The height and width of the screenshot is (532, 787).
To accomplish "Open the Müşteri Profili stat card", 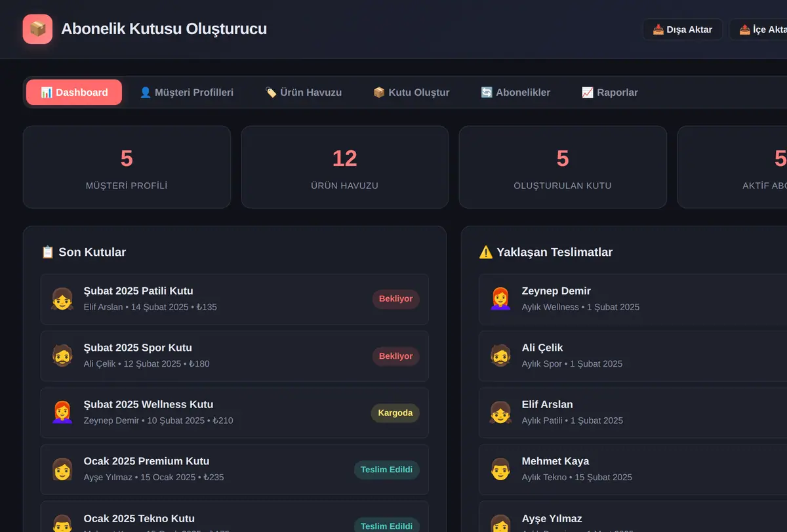I will point(127,167).
